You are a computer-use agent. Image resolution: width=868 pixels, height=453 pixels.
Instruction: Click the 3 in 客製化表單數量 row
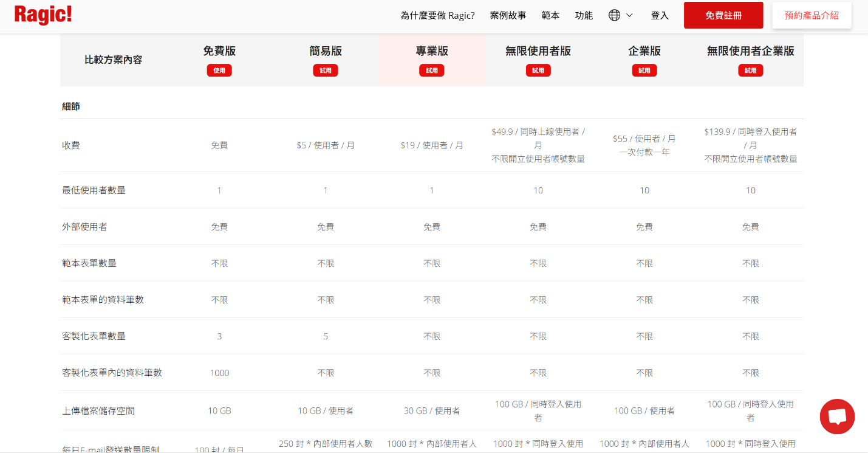pos(219,336)
